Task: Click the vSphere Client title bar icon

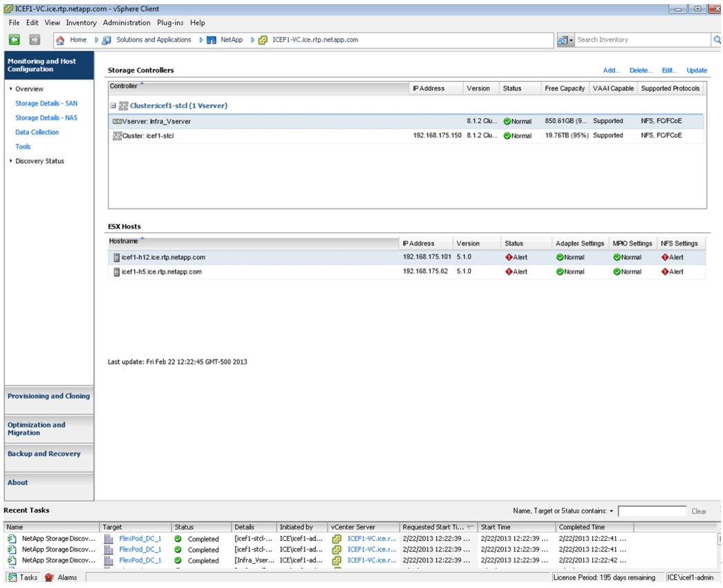Action: click(8, 9)
